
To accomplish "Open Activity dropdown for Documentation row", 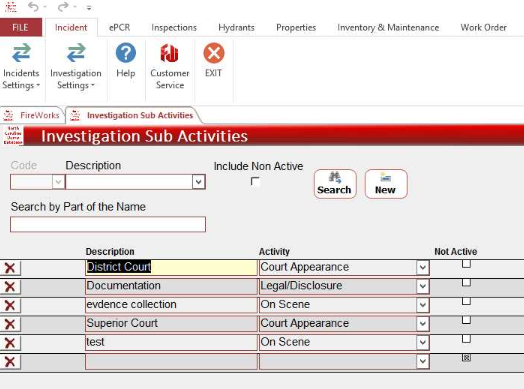I will pyautogui.click(x=423, y=286).
